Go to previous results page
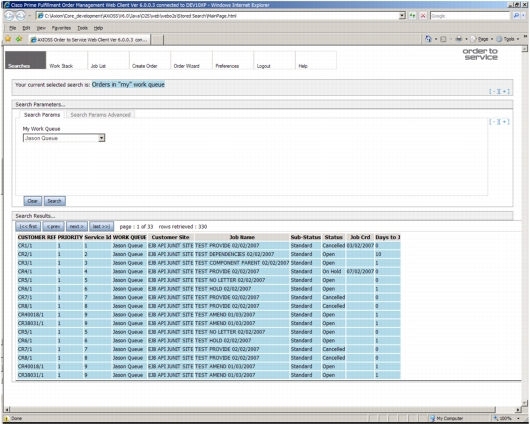530x425 pixels. pos(53,227)
